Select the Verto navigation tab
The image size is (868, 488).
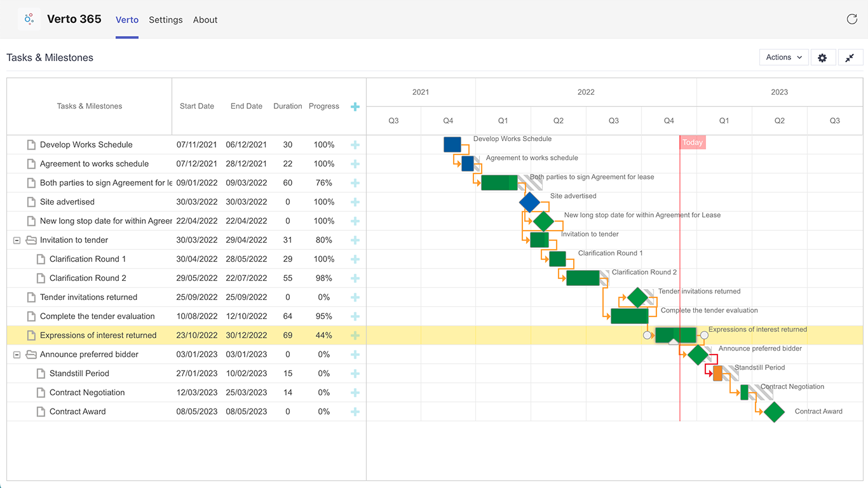[x=126, y=20]
